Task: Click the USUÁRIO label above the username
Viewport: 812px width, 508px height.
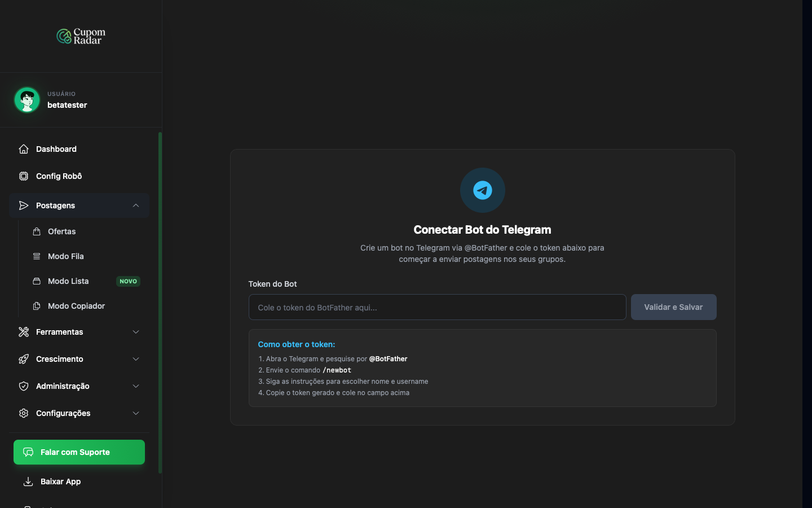Action: coord(61,94)
